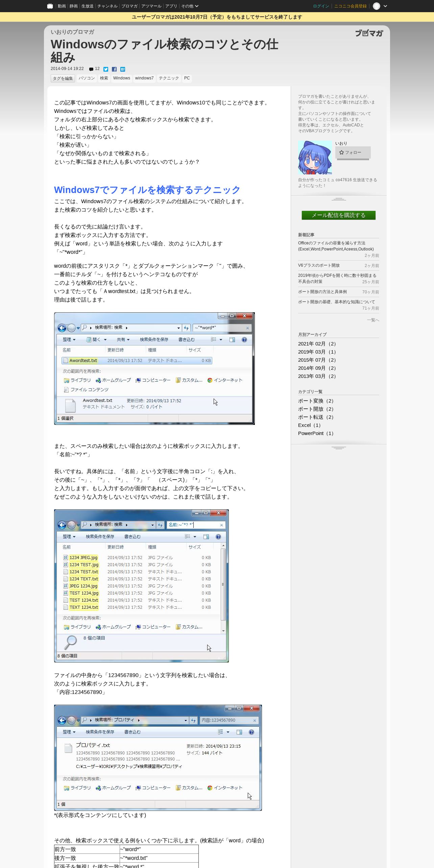Open the 内容:1234567890 search screenshot
This screenshot has width=434, height=868.
158,757
